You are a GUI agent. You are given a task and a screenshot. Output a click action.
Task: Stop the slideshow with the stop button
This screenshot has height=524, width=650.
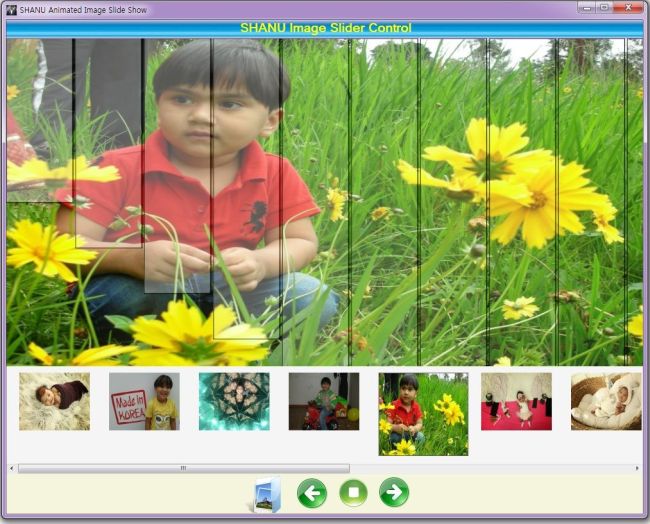[353, 492]
